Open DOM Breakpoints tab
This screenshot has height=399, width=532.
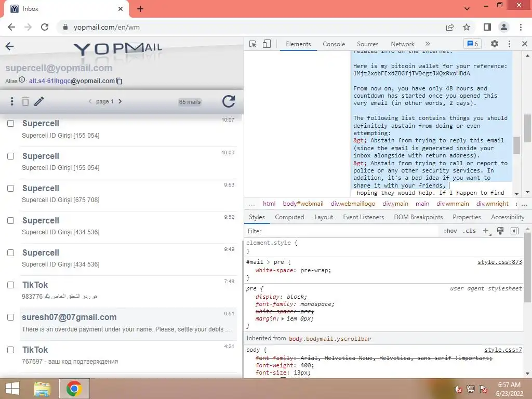tap(418, 217)
